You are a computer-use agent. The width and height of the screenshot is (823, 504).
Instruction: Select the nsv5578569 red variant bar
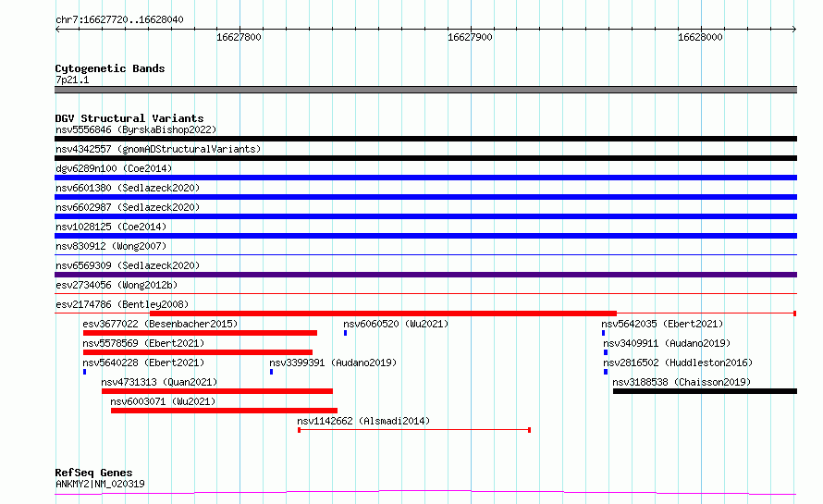click(x=198, y=352)
